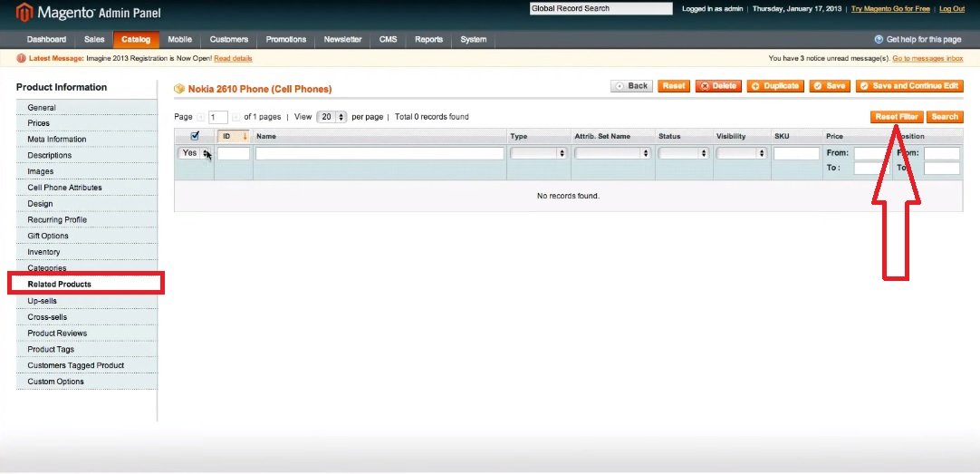
Task: Click the Name filter input field
Action: tap(380, 154)
